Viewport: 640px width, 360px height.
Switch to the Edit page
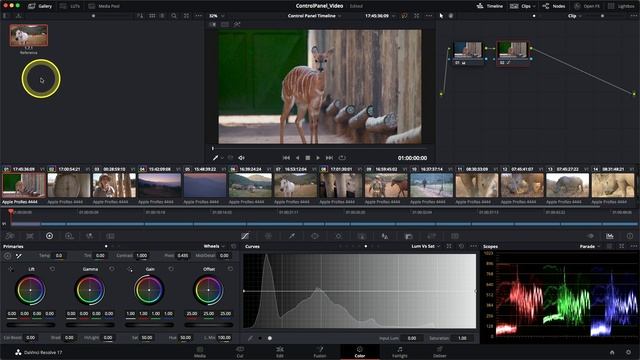click(x=280, y=352)
